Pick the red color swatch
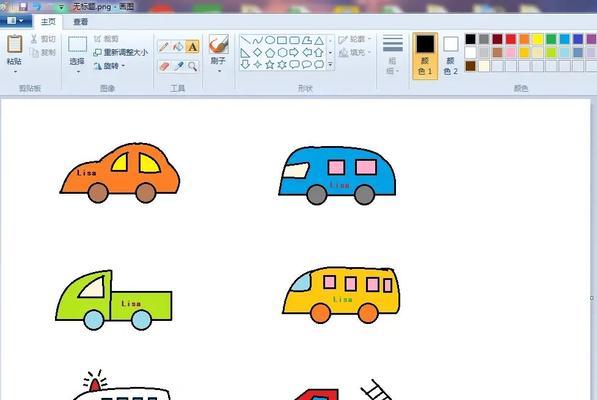Screen dimensions: 597x400 click(511, 39)
